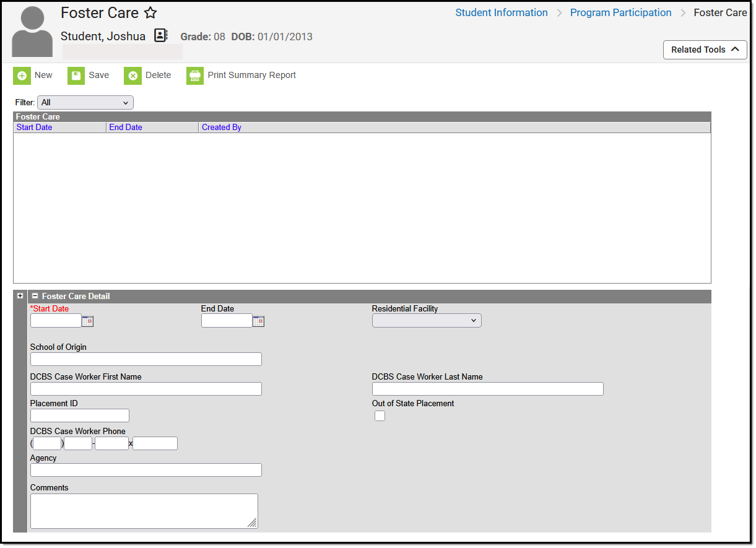Open the Residential Facility dropdown

click(427, 320)
